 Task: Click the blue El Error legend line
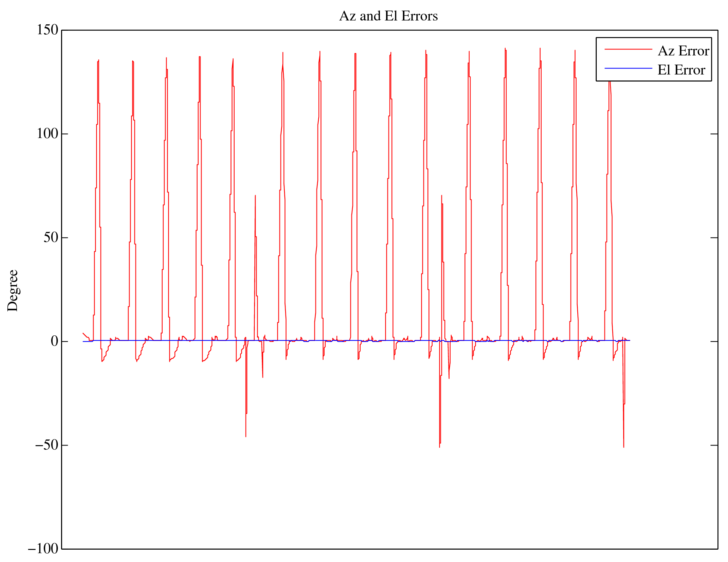click(x=628, y=68)
